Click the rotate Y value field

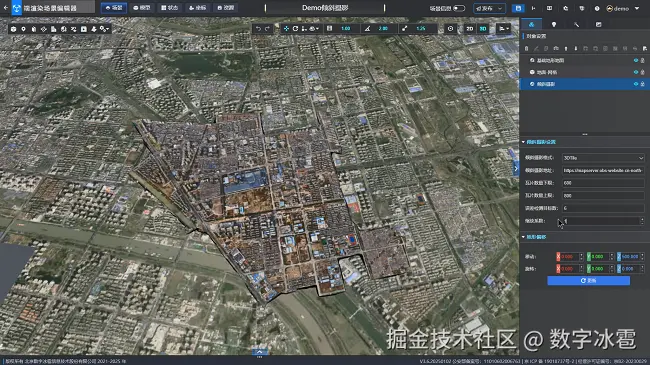[x=600, y=269]
